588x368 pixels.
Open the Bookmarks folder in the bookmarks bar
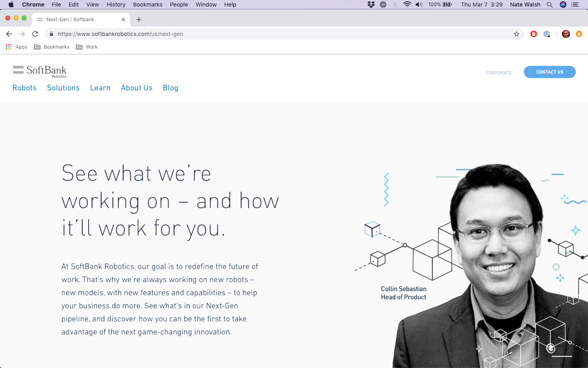coord(51,47)
